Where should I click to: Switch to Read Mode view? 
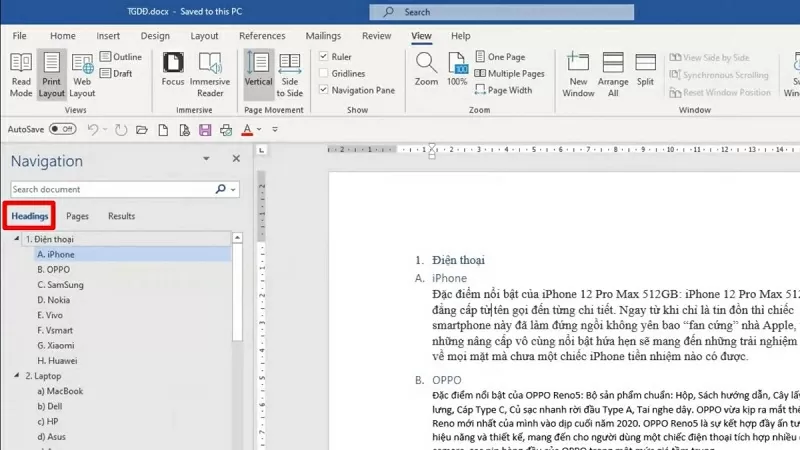point(21,73)
